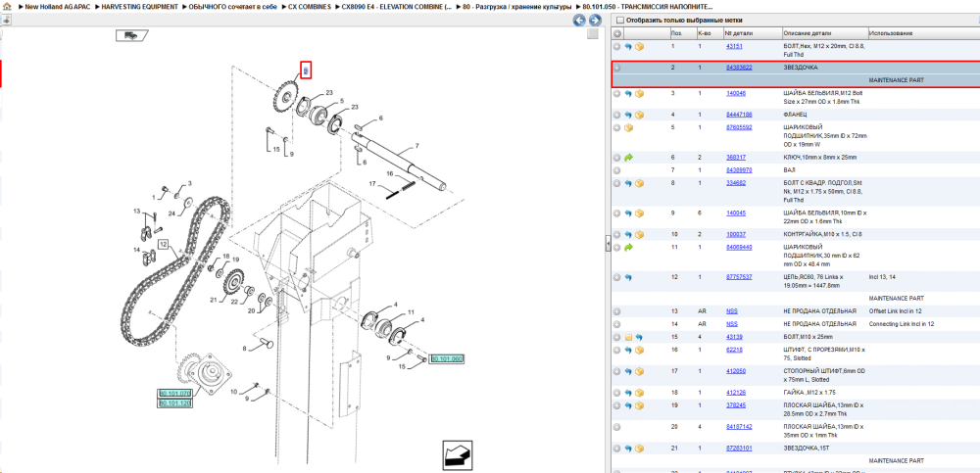Image resolution: width=980 pixels, height=473 pixels.
Task: Select callout 8 bolt in diagram
Action: pos(245,348)
